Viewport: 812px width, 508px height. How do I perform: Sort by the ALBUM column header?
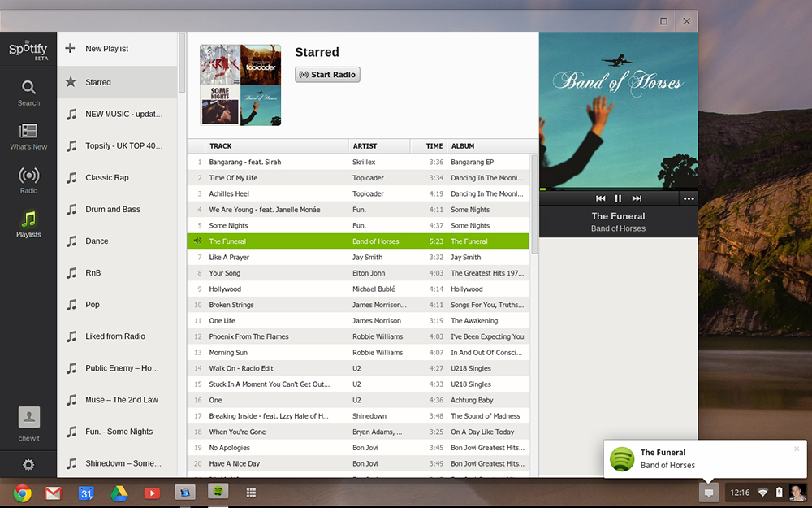click(493, 146)
